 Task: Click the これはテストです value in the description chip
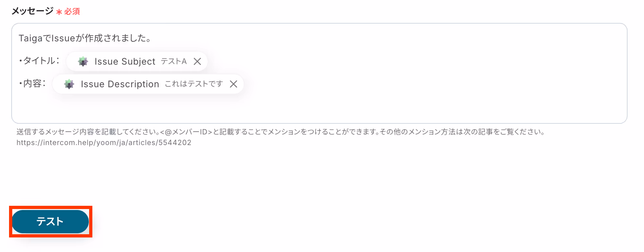194,84
